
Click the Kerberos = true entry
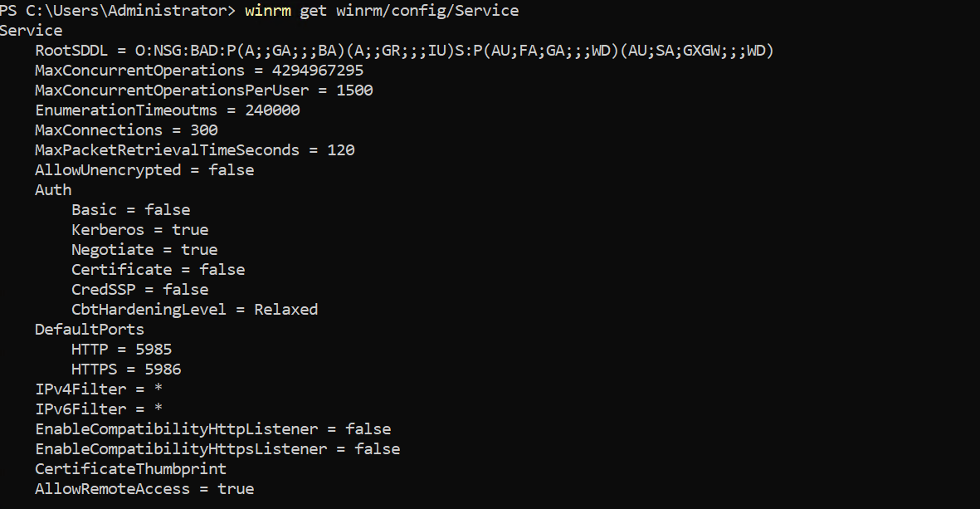pyautogui.click(x=139, y=230)
